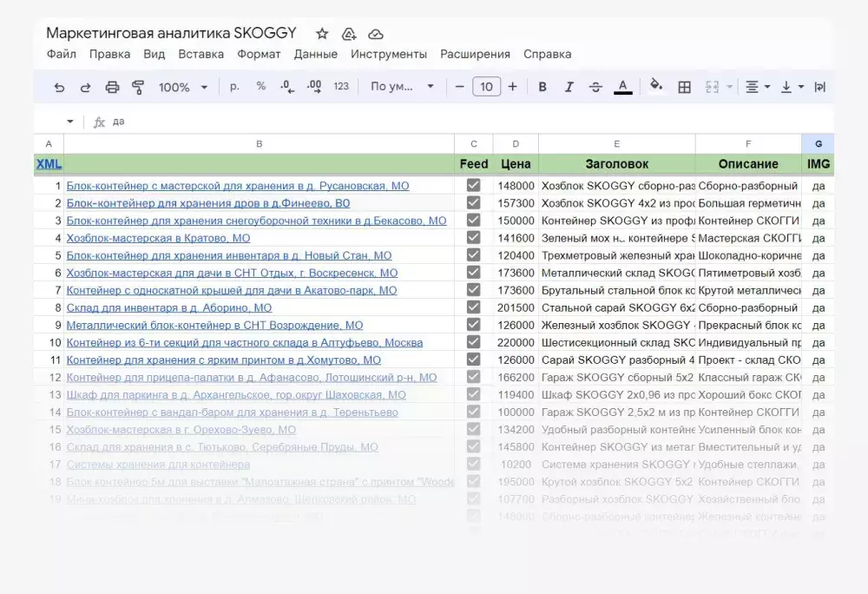
Task: Expand the font dropdown labeled По ум...
Action: (x=402, y=87)
